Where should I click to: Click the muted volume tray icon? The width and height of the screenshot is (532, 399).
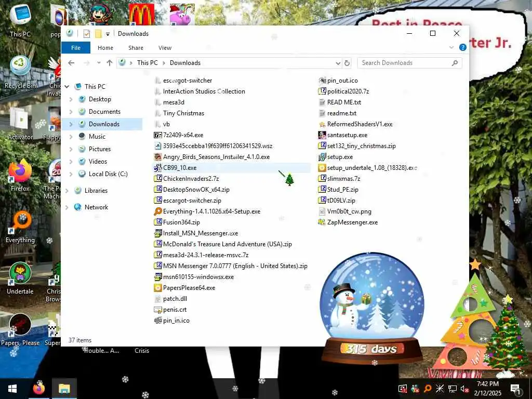tap(464, 389)
